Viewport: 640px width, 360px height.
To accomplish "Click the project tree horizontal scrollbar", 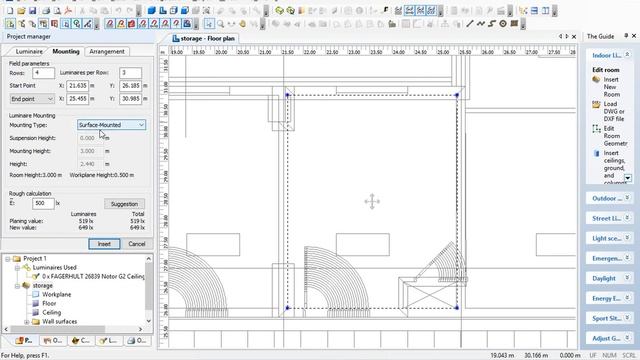I will pos(57,329).
